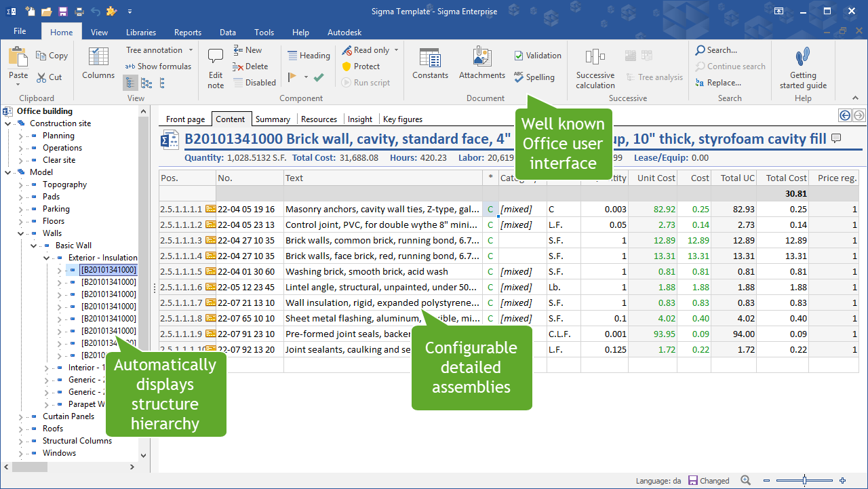Toggle Show formulas
The image size is (868, 489).
[x=158, y=67]
